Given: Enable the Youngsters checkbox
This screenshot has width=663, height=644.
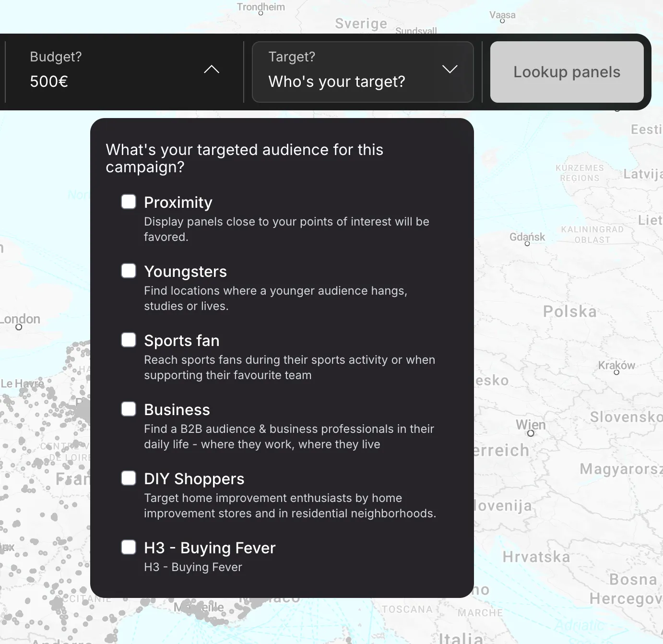Looking at the screenshot, I should tap(129, 271).
